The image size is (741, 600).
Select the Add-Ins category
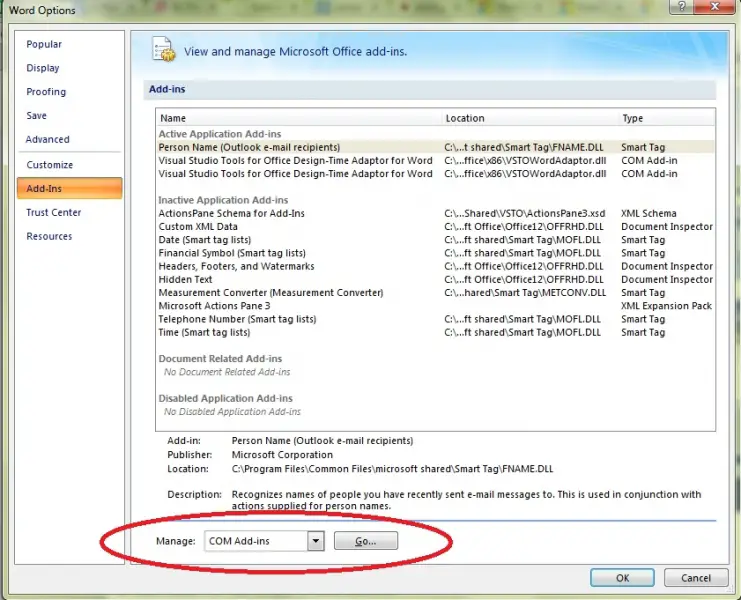[69, 189]
